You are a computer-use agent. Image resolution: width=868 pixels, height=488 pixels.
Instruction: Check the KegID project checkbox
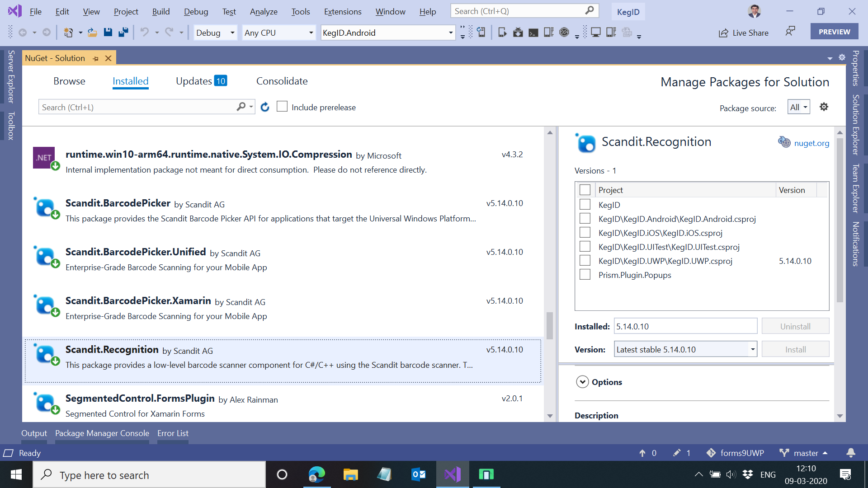pyautogui.click(x=585, y=204)
